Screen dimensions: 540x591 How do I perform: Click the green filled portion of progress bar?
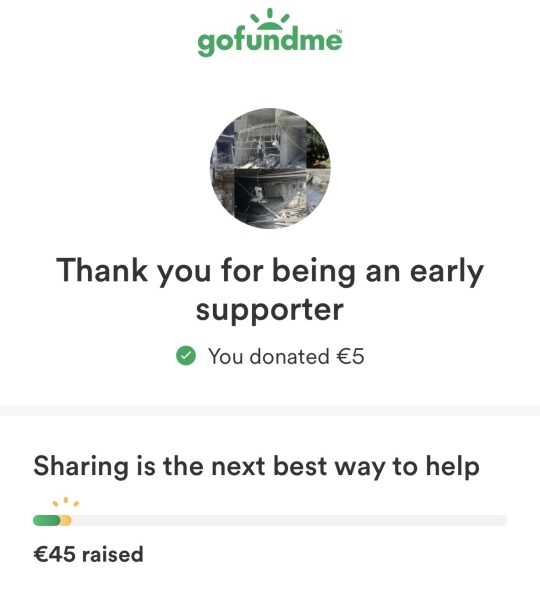click(x=47, y=521)
